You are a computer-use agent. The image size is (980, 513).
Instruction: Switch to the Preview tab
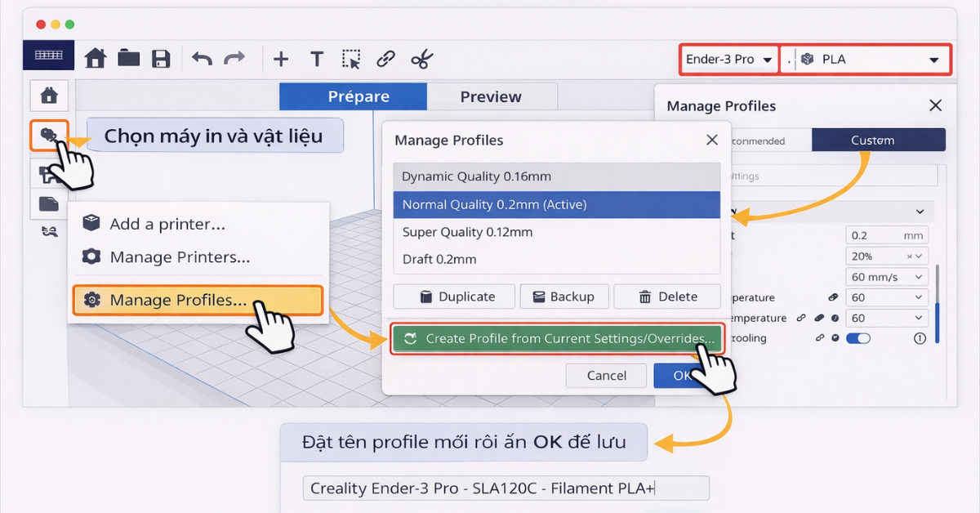pos(491,96)
